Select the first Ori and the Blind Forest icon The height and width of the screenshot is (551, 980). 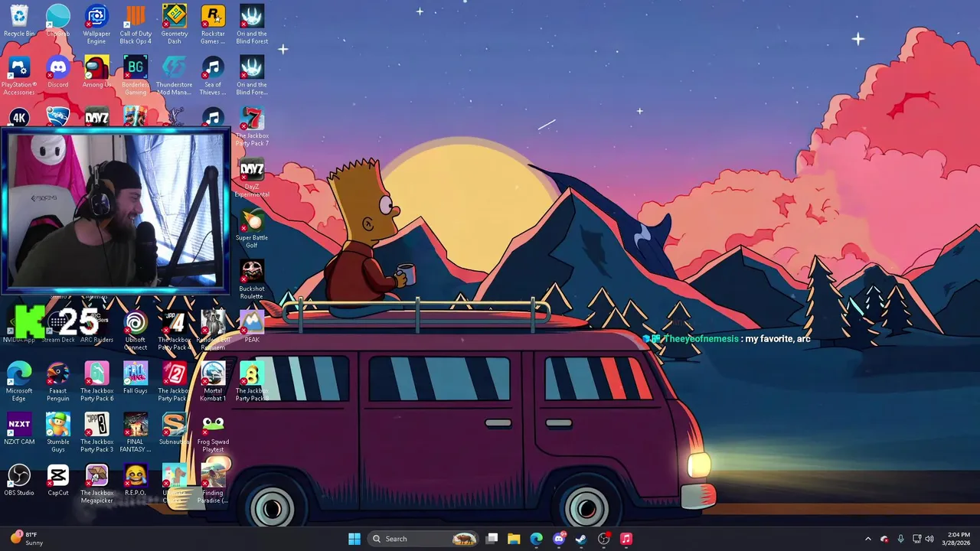point(252,24)
